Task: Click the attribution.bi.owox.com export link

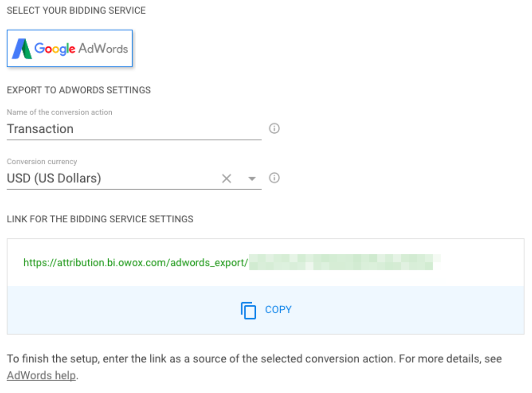Action: coord(232,262)
